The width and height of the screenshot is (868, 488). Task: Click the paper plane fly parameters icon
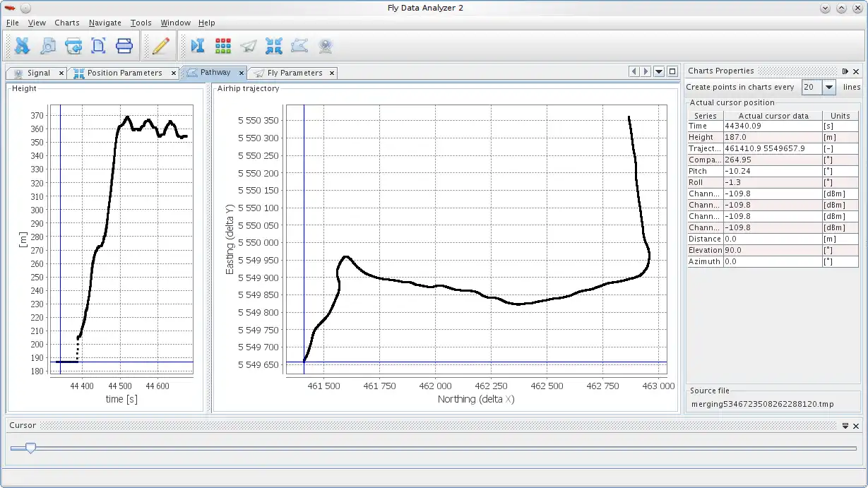[x=249, y=46]
